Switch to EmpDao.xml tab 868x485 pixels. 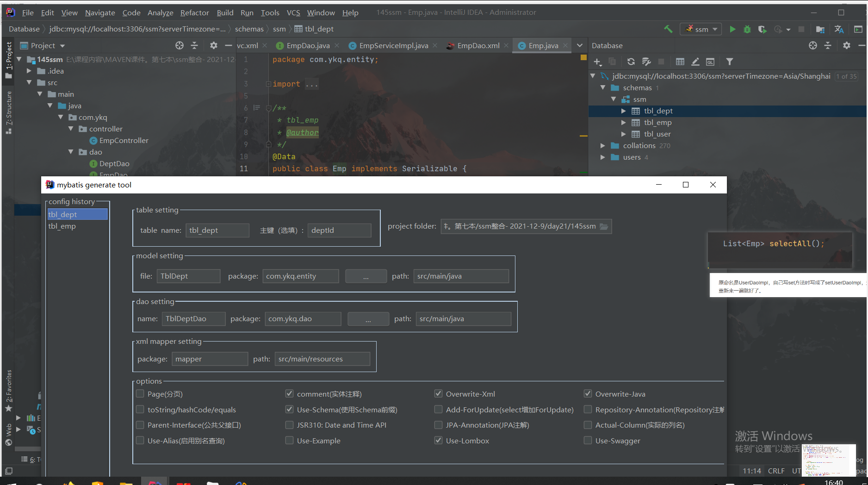[x=478, y=45]
